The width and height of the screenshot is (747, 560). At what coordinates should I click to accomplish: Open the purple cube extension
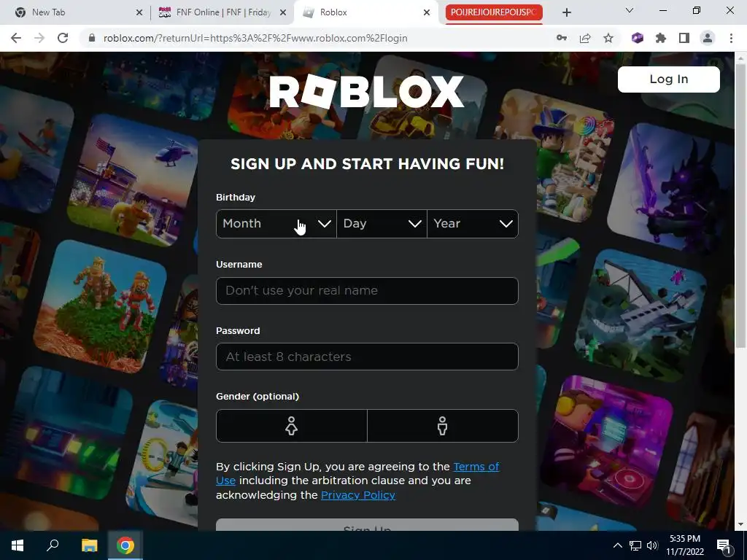(x=638, y=38)
